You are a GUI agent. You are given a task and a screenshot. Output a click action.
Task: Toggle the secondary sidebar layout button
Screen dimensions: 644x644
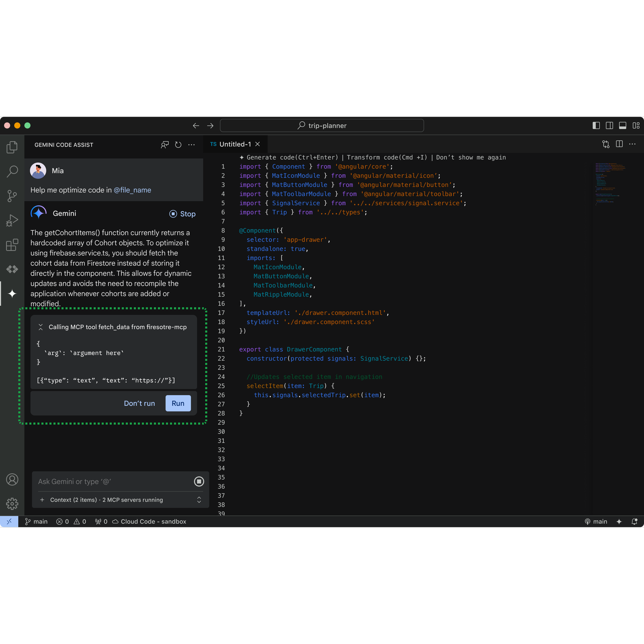pos(609,126)
